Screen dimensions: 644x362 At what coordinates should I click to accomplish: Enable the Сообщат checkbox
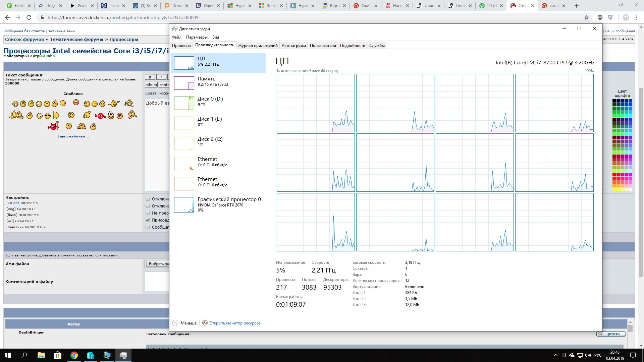coord(148,227)
